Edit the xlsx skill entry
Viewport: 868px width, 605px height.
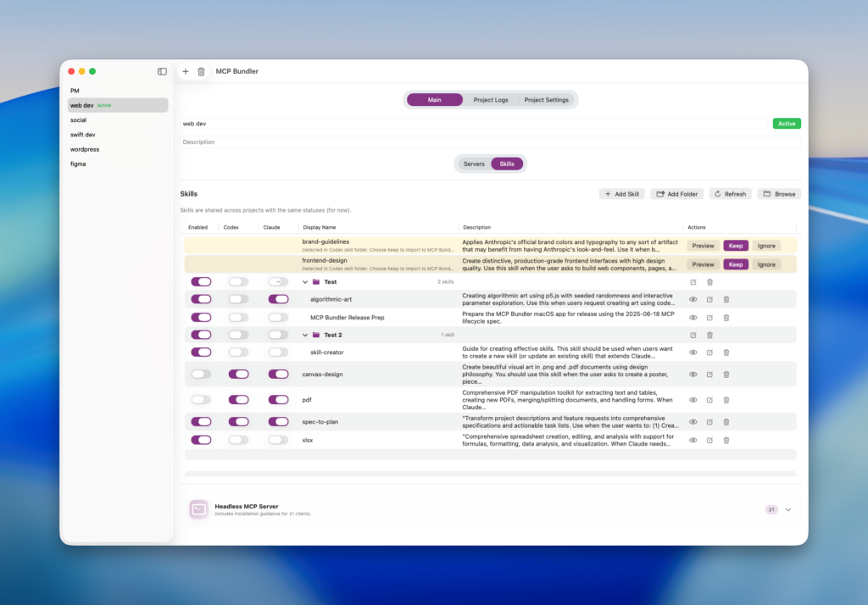click(709, 441)
